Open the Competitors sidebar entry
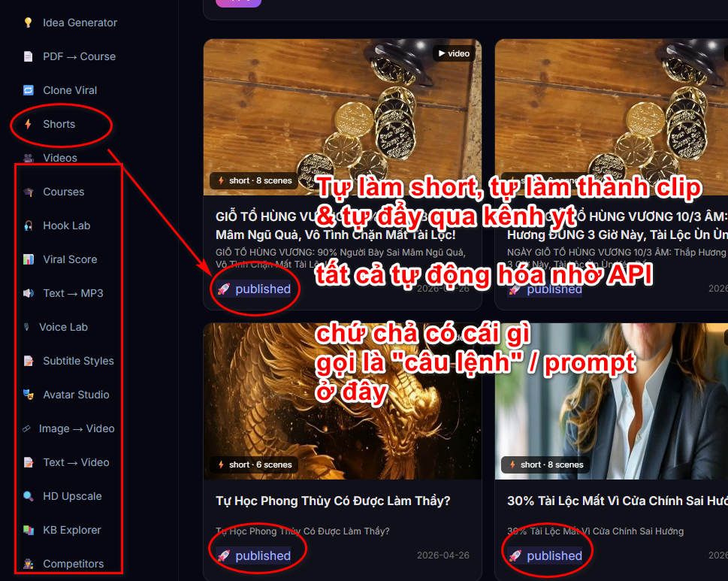Image resolution: width=728 pixels, height=581 pixels. coord(74,564)
